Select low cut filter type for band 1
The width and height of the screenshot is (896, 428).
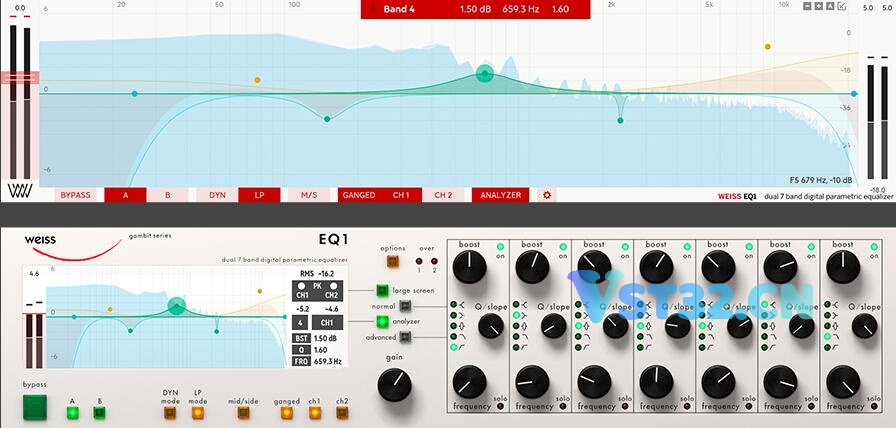(454, 347)
